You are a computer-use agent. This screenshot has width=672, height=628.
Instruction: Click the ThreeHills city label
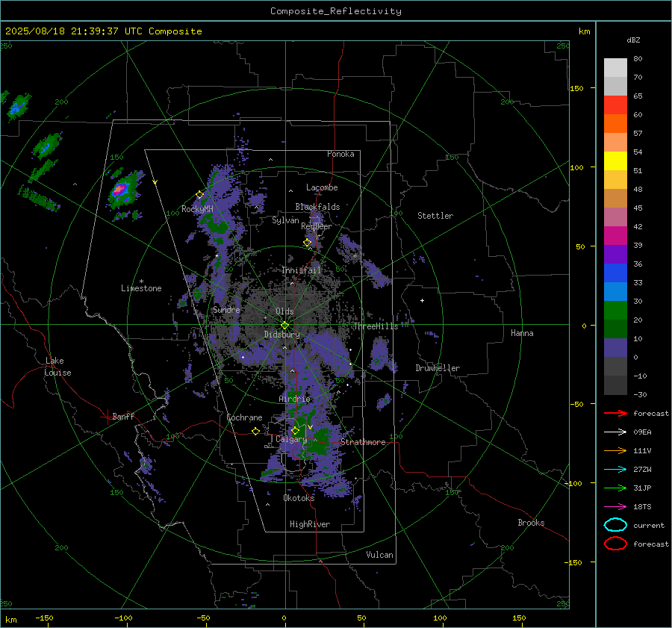point(376,326)
